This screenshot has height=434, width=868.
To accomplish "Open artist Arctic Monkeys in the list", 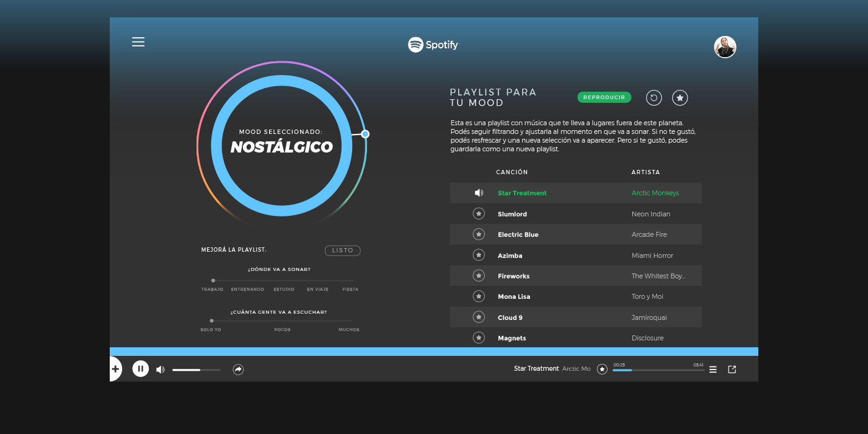I will [655, 193].
